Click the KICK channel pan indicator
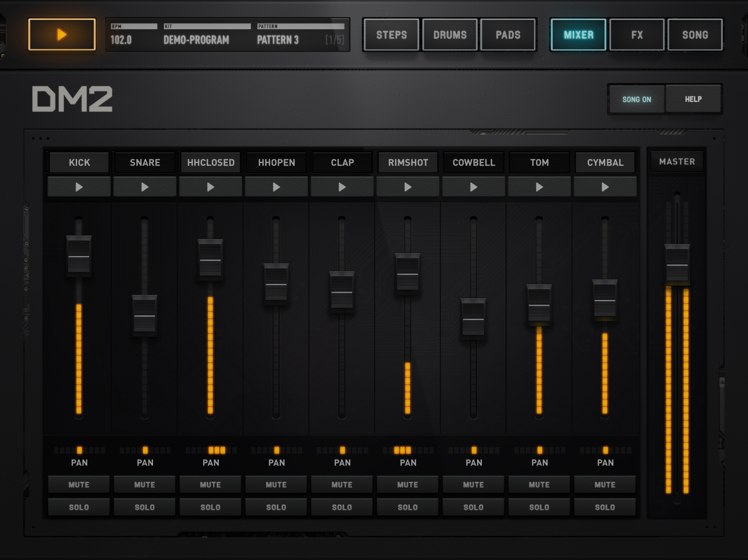Viewport: 748px width, 560px height. (x=79, y=450)
